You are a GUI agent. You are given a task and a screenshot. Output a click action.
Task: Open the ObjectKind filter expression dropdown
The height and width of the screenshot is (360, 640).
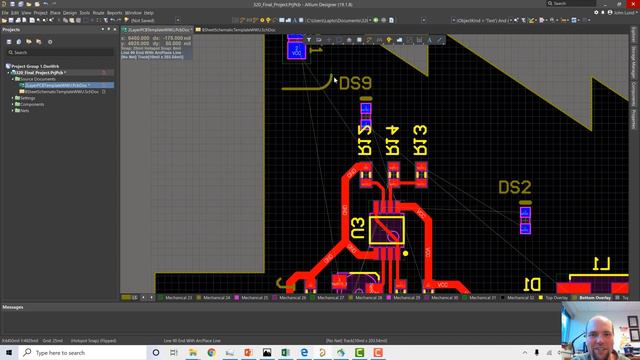[511, 20]
